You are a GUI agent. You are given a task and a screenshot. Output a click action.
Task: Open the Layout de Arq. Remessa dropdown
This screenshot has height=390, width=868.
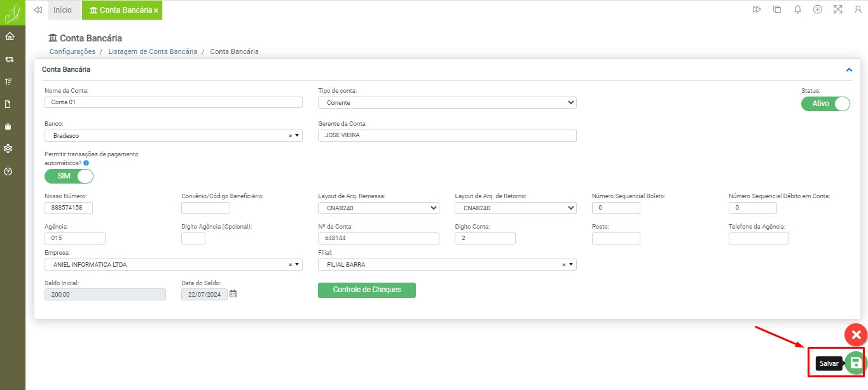[x=378, y=208]
